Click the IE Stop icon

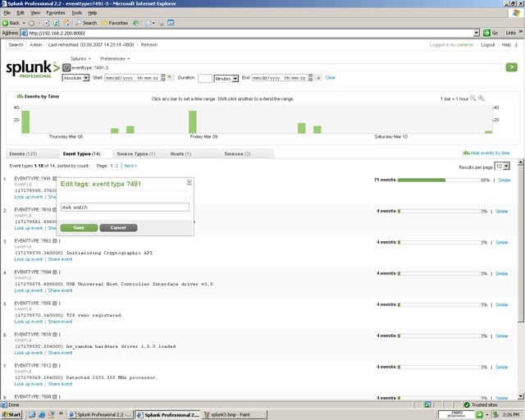click(x=47, y=23)
